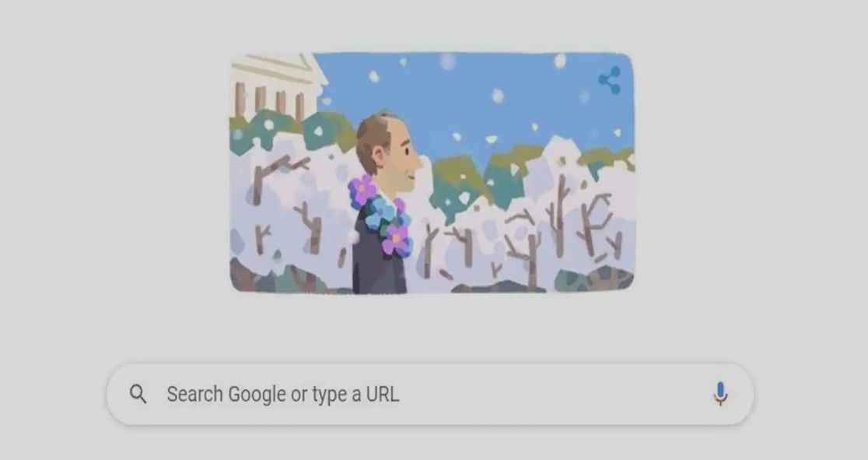Open the Google Doodle illustration

coord(432,173)
